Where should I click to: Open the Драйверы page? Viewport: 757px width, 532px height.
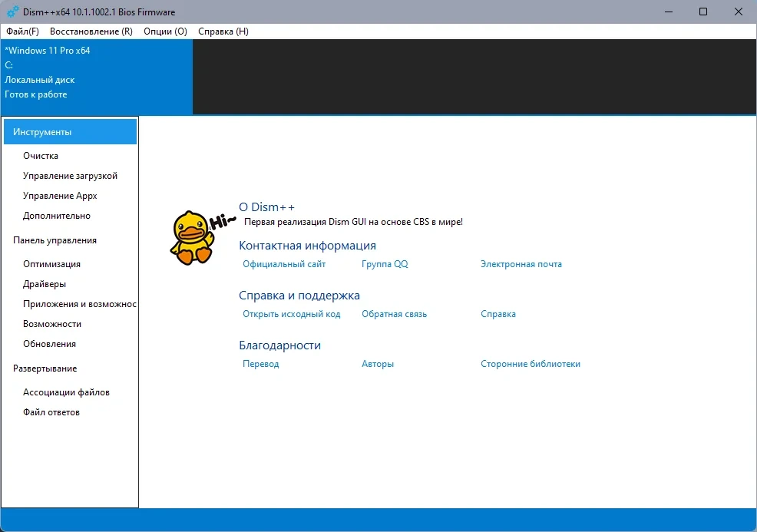[45, 284]
